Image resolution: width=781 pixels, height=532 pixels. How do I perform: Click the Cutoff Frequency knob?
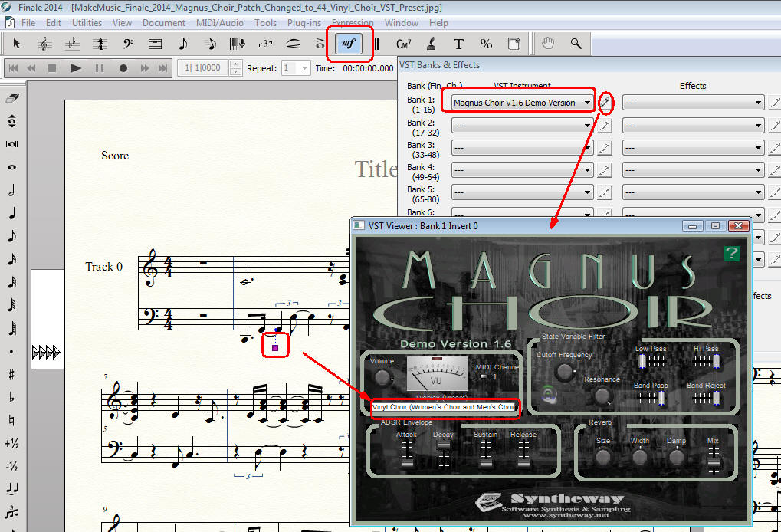coord(564,371)
